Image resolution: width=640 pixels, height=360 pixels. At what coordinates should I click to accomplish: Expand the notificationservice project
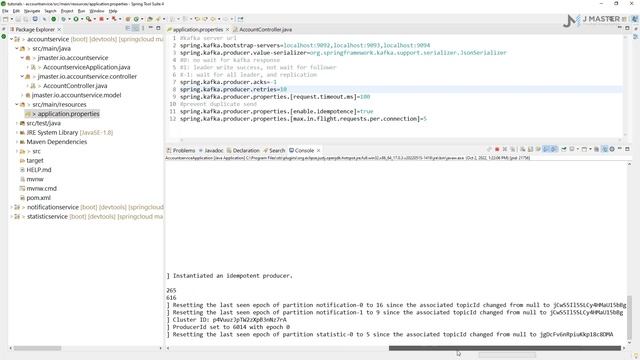click(11, 207)
